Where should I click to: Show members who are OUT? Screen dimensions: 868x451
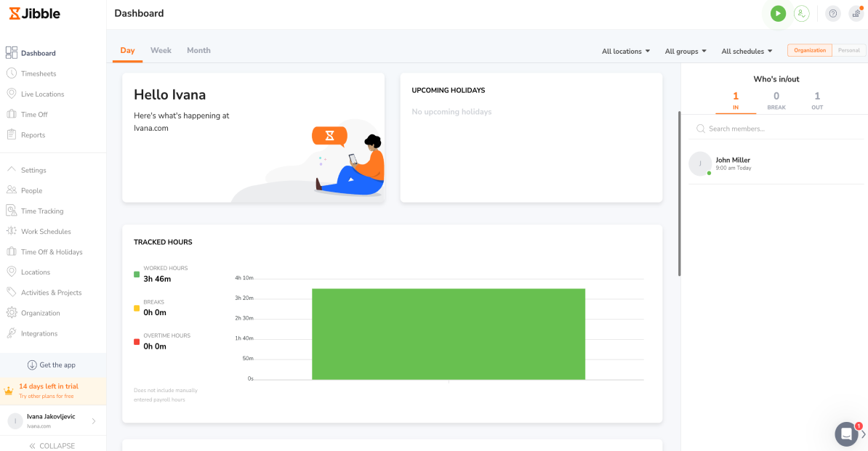coord(817,101)
